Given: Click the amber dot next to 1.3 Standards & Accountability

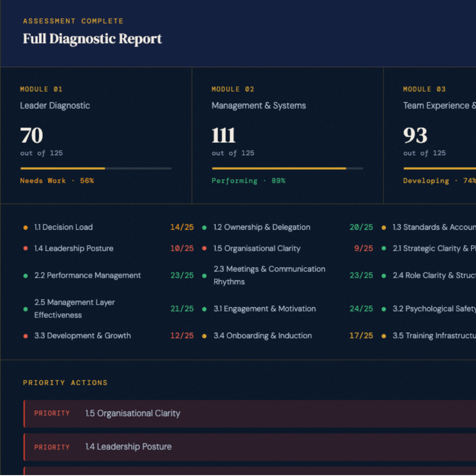Looking at the screenshot, I should click(384, 227).
